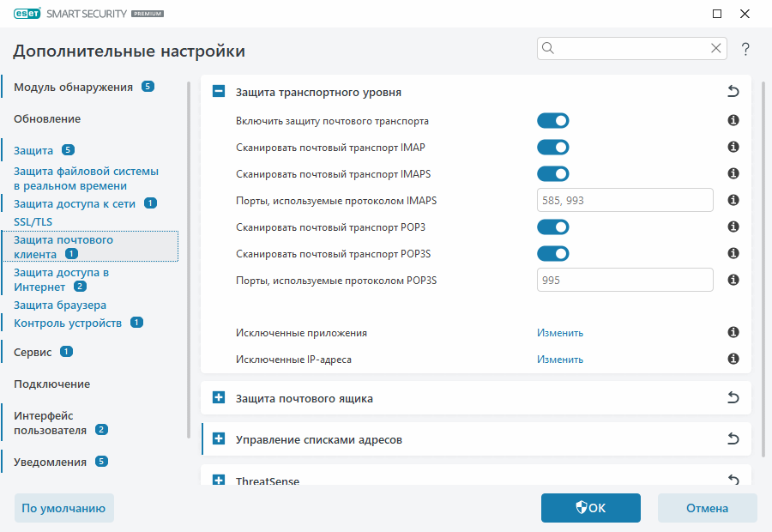Image resolution: width=772 pixels, height=532 pixels.
Task: Show info about POP3S ports setting
Action: point(733,279)
